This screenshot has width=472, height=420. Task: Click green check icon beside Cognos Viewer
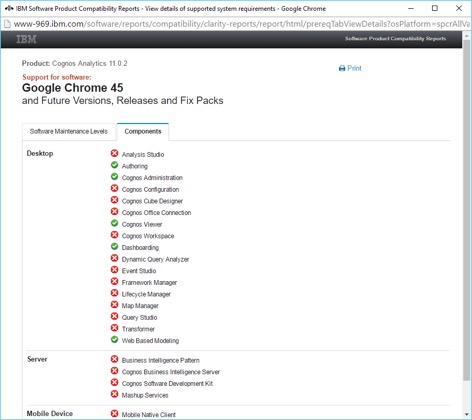(114, 223)
